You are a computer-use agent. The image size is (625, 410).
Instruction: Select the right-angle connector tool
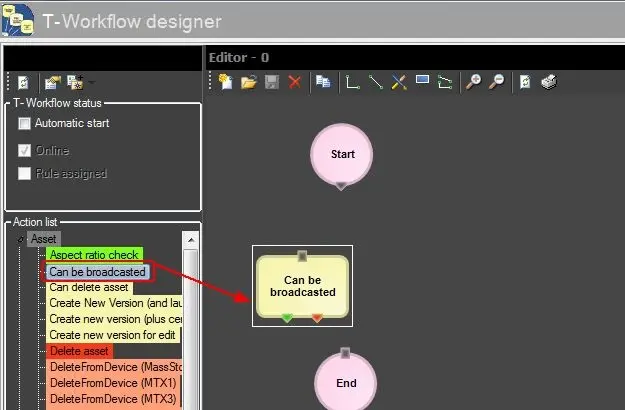click(x=352, y=83)
